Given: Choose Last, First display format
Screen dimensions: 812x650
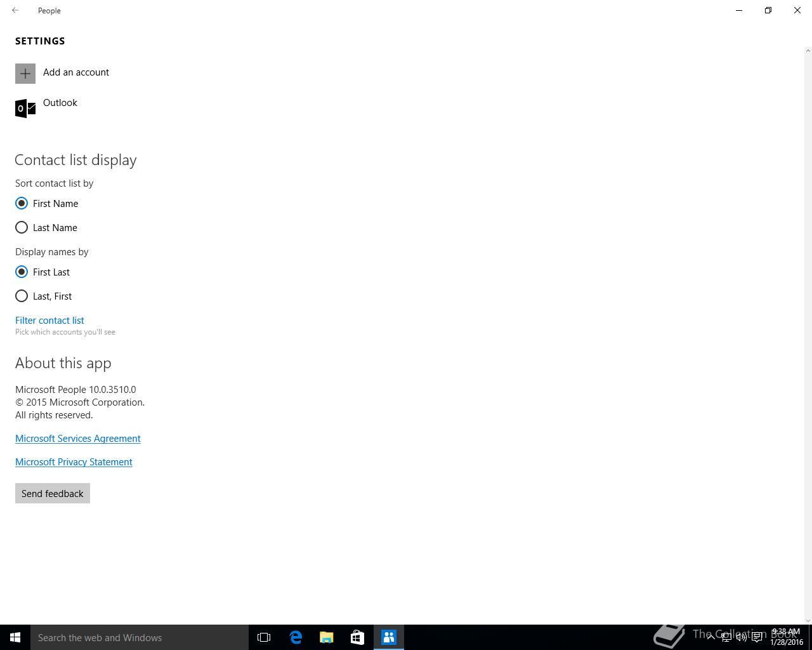Looking at the screenshot, I should click(44, 296).
